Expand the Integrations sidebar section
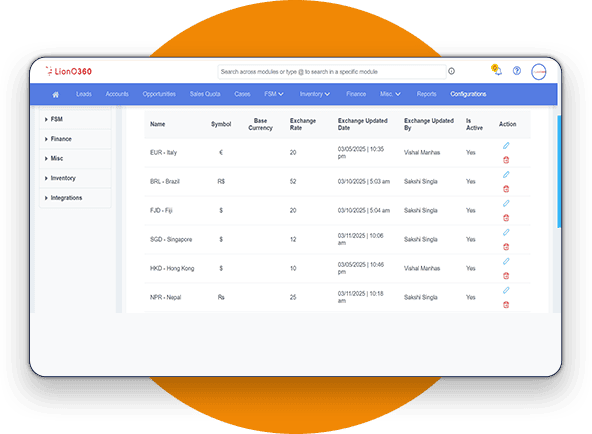Screen dimensions: 592x434 75,198
